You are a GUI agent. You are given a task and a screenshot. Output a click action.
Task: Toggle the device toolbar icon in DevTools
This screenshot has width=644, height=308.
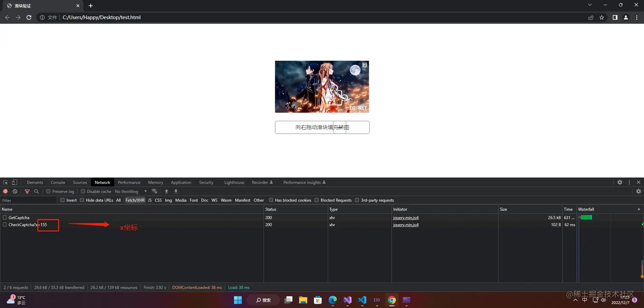(x=14, y=182)
